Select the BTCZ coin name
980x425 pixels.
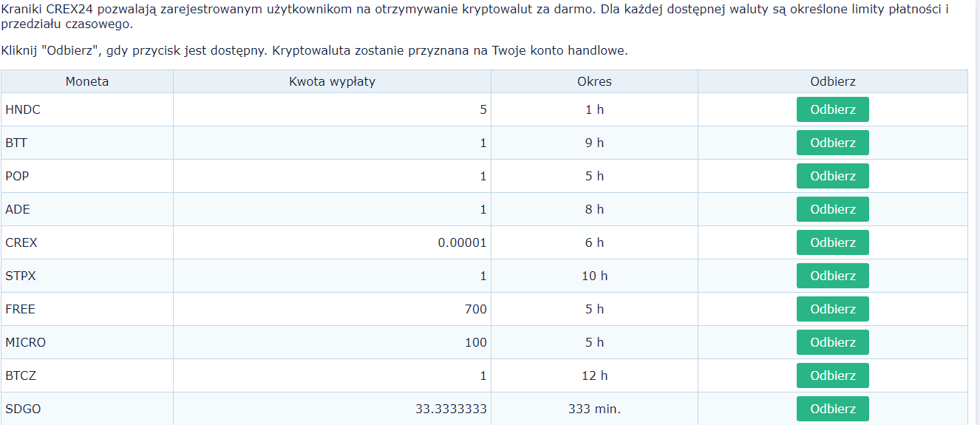tap(21, 375)
